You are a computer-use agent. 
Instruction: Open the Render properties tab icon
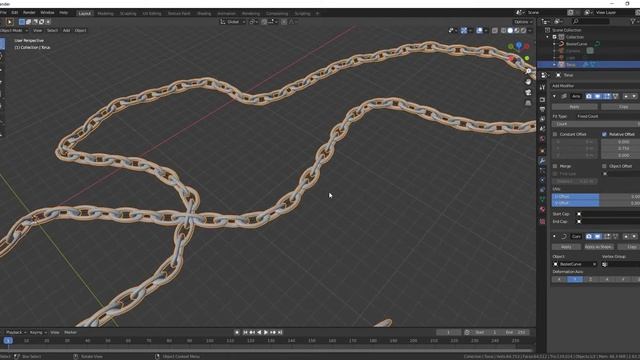(x=542, y=100)
